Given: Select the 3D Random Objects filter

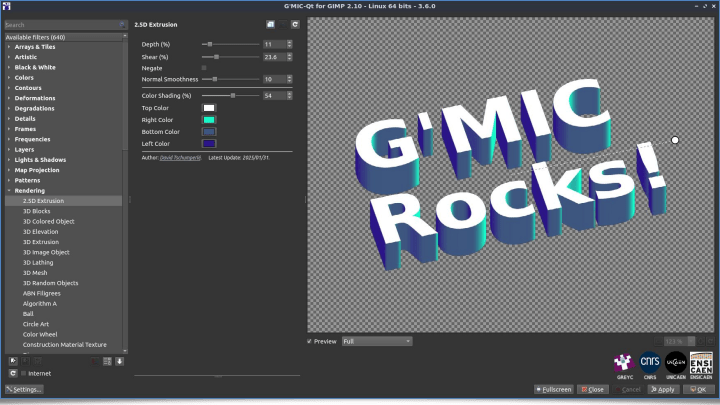Looking at the screenshot, I should click(51, 283).
